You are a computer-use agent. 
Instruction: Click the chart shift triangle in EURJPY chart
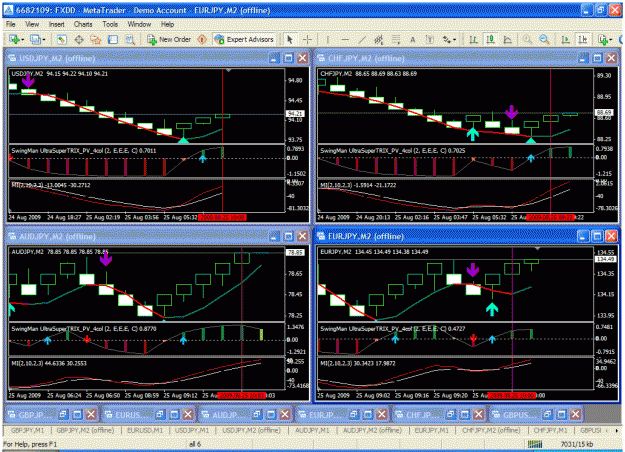point(537,249)
